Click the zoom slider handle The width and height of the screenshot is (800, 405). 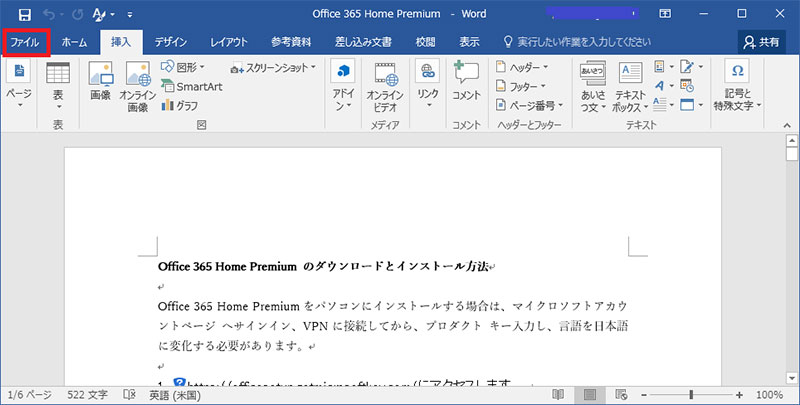[x=691, y=395]
